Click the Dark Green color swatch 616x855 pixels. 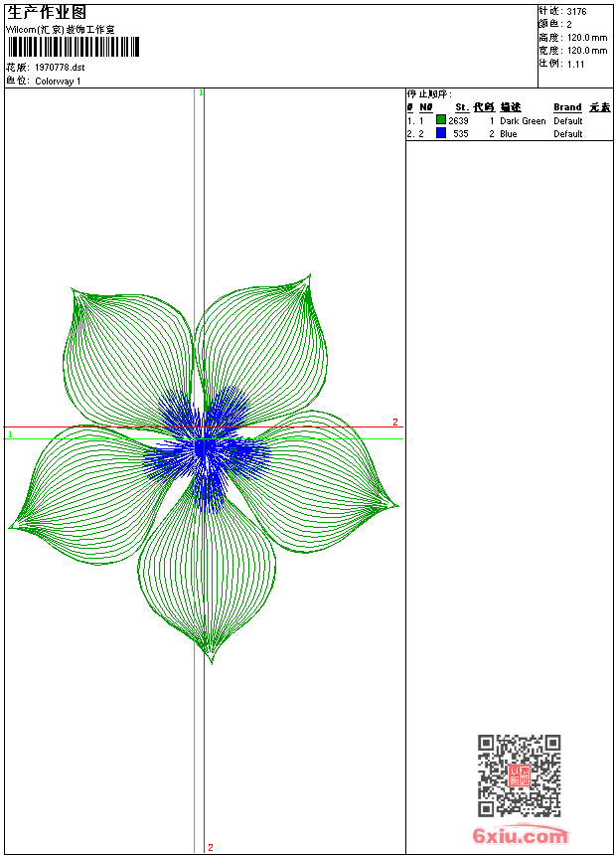[x=441, y=120]
